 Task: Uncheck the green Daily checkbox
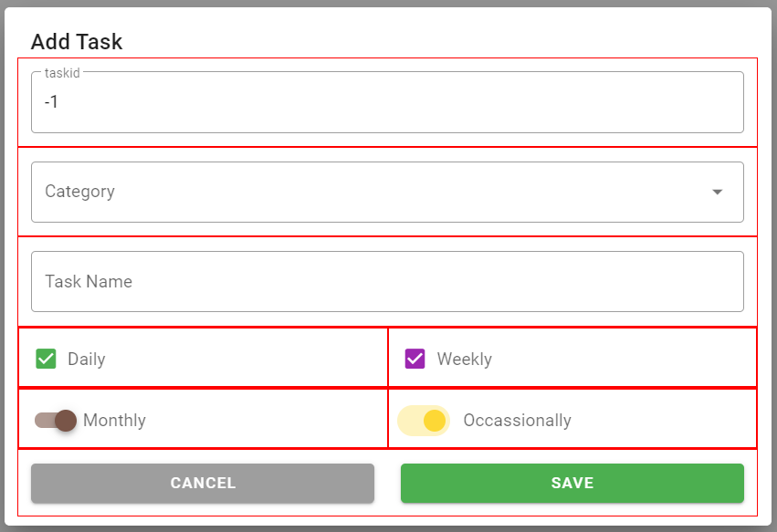tap(47, 359)
